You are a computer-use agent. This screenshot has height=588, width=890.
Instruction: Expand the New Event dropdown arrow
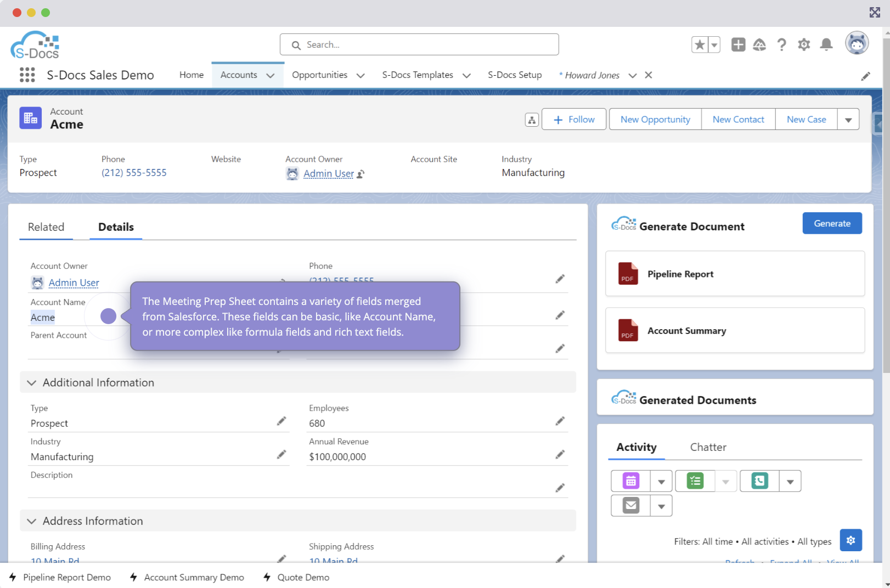click(661, 482)
